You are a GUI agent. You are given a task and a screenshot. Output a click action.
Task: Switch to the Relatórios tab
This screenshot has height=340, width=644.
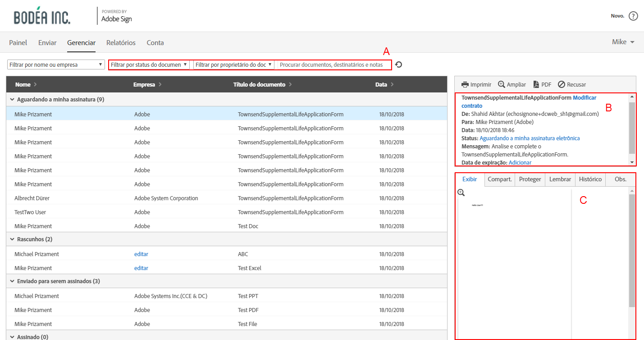121,43
